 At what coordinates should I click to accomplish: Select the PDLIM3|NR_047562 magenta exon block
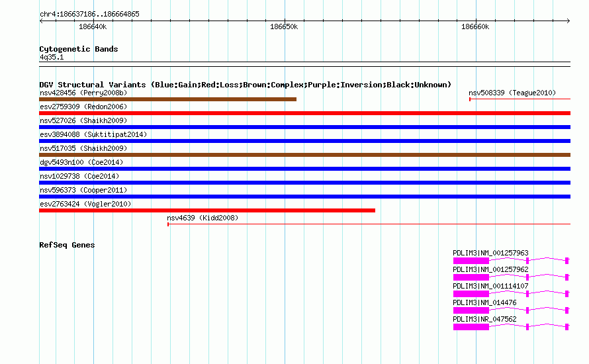(x=471, y=327)
